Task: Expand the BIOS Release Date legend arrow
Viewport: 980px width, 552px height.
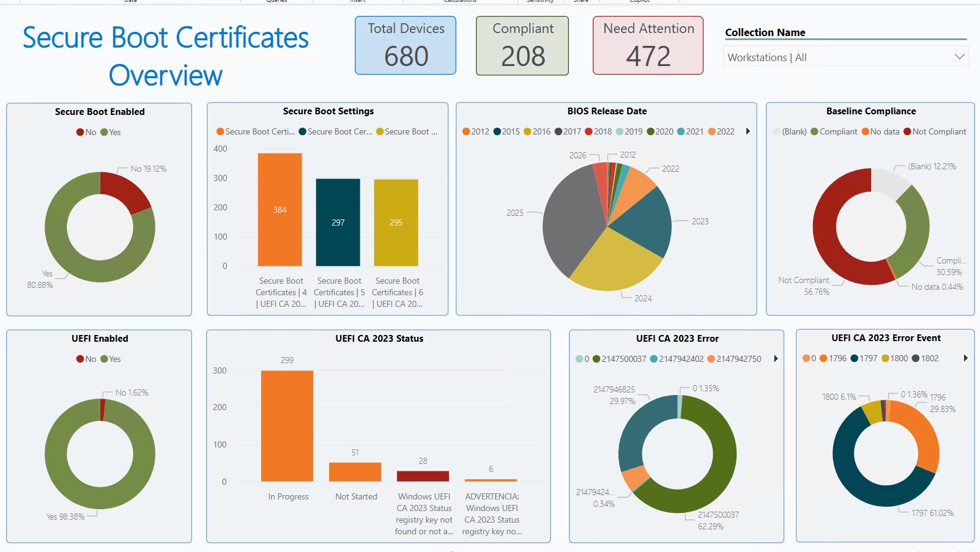Action: pos(748,131)
